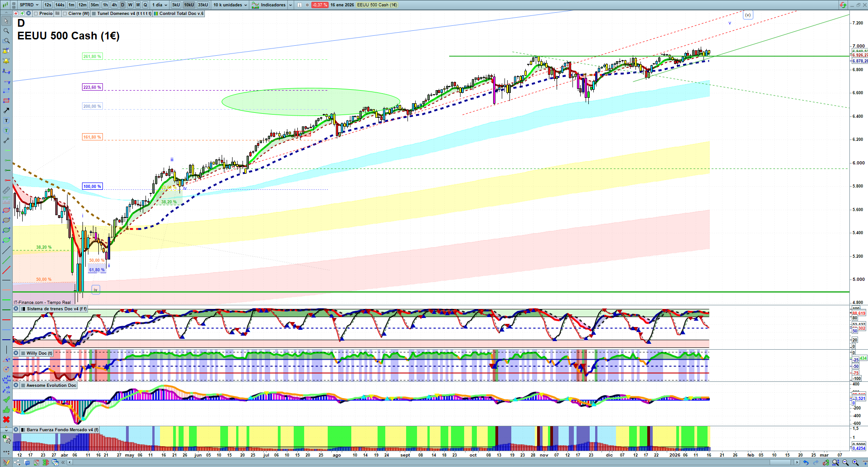
Task: Toggle the Precio checkbox
Action: (x=36, y=14)
